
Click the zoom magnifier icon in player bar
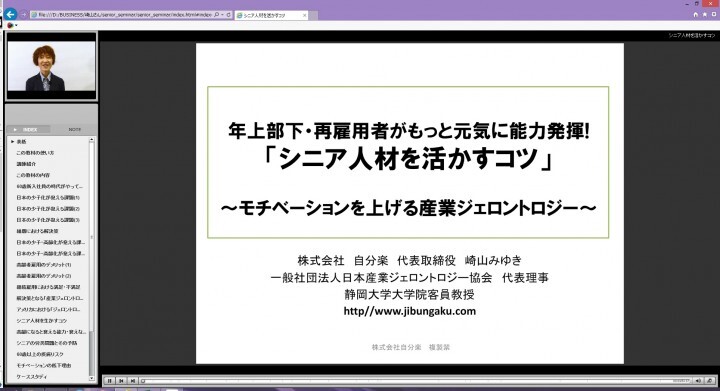tap(709, 380)
